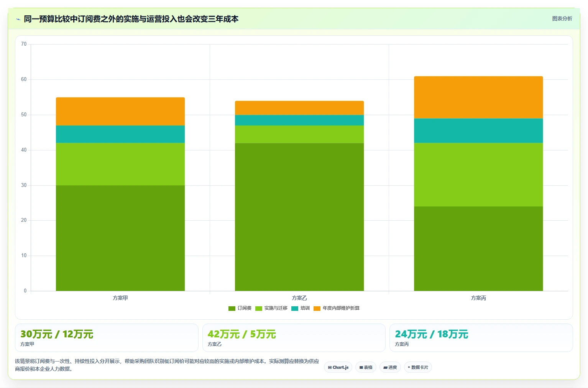The image size is (588, 388).
Task: Hide 年度内部维护折算 series via legend text
Action: [341, 308]
